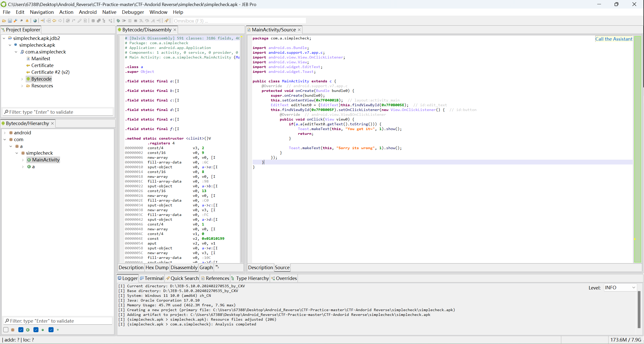Close the Bytecode/Hierarchy tab
Viewport: 644px width, 344px height.
point(52,123)
